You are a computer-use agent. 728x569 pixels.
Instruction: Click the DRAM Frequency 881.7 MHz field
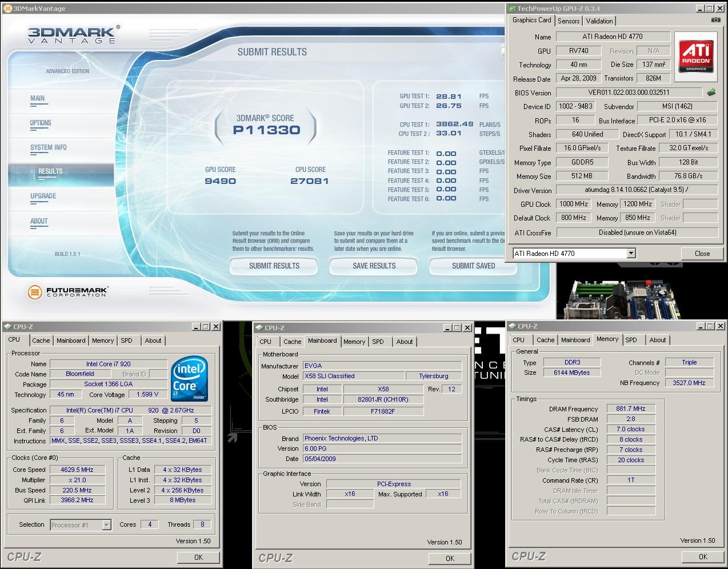tap(631, 408)
